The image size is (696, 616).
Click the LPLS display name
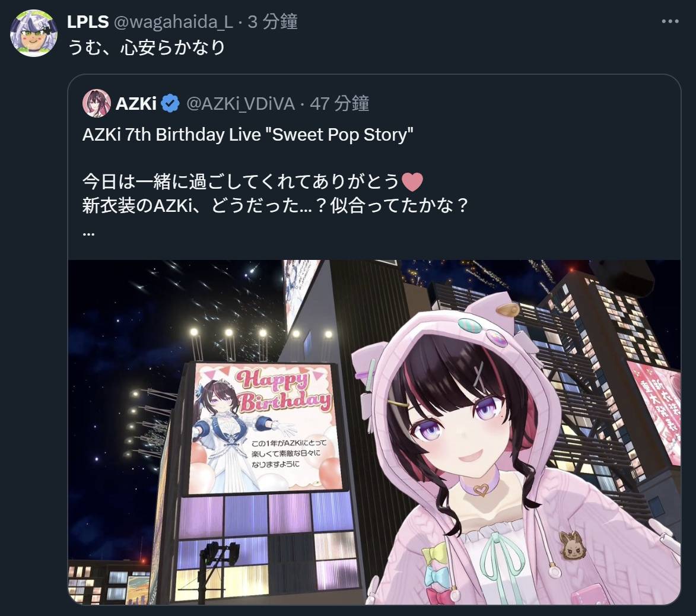point(88,22)
